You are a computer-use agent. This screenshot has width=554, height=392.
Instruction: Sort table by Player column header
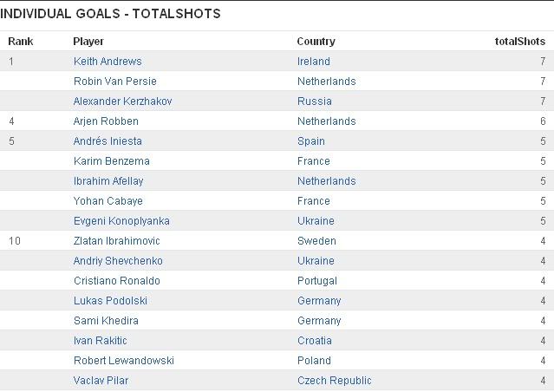pos(88,41)
